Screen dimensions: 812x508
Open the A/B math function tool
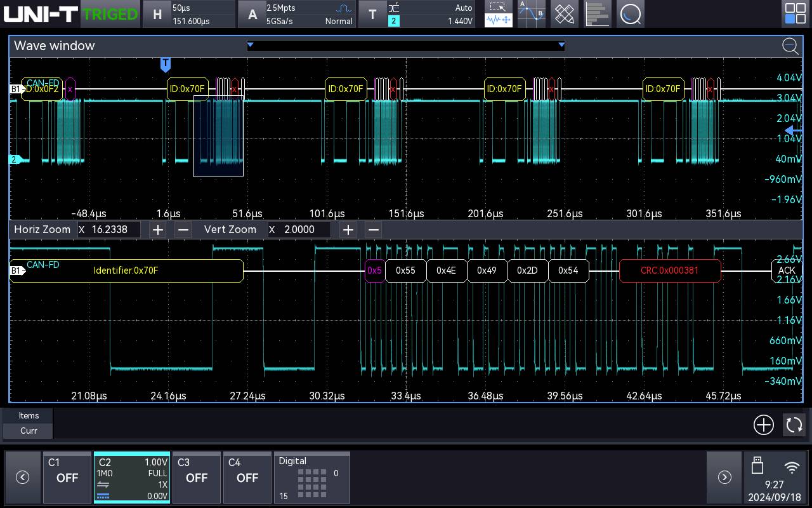531,14
